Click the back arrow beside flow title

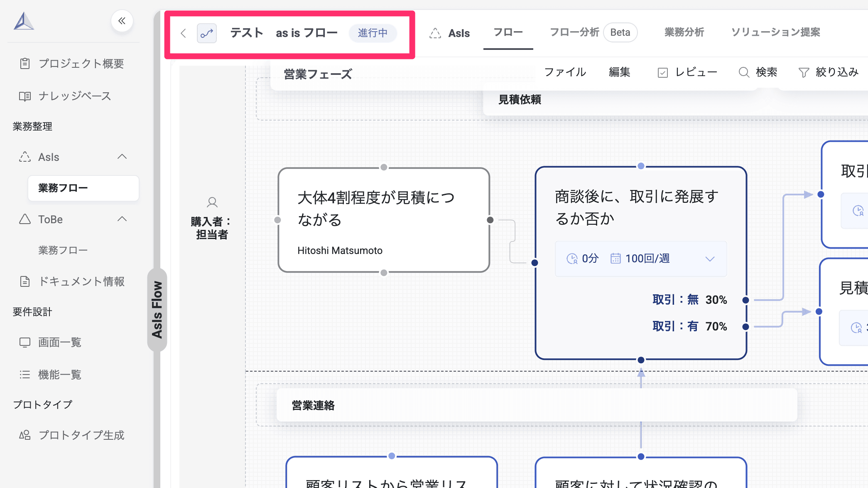pyautogui.click(x=183, y=33)
